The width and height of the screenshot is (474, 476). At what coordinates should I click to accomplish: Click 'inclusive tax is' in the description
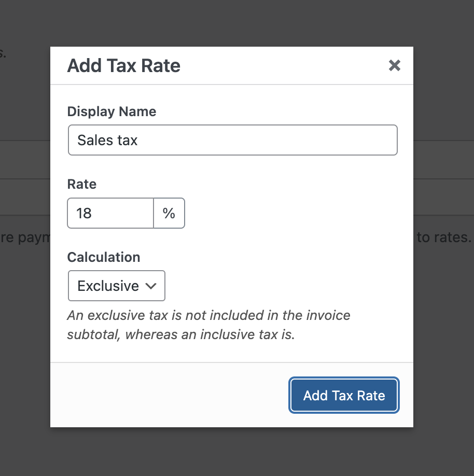(247, 334)
